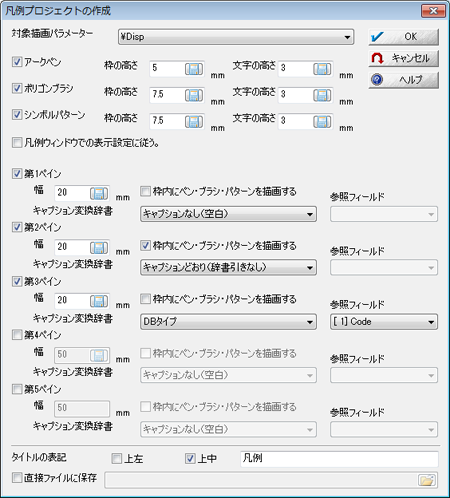The image size is (450, 498).
Task: Open 第1ペイン キャプションなし(空白) dropdown
Action: (228, 214)
